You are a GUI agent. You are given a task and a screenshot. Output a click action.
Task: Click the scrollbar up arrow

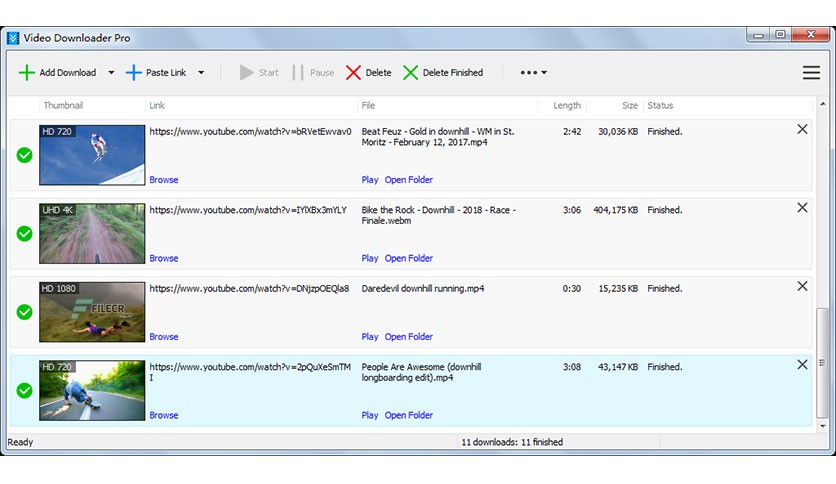tap(822, 104)
